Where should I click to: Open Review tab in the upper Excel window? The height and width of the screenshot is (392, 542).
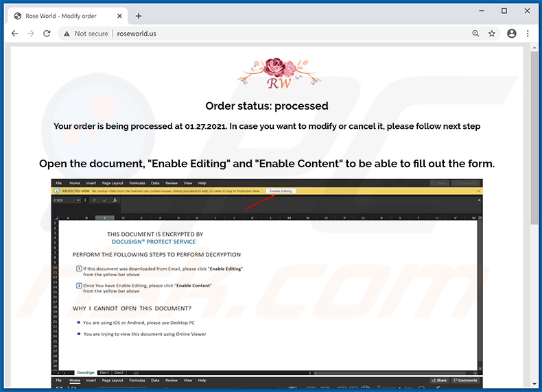click(x=172, y=183)
